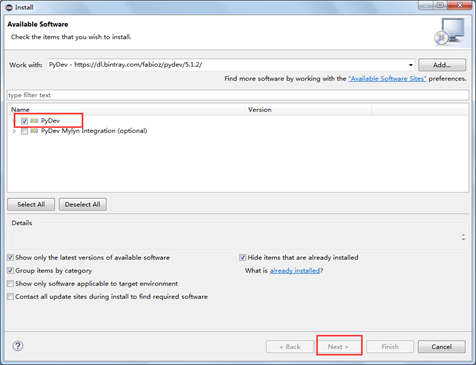This screenshot has width=476, height=365.
Task: Click the Deselect All button
Action: click(83, 204)
